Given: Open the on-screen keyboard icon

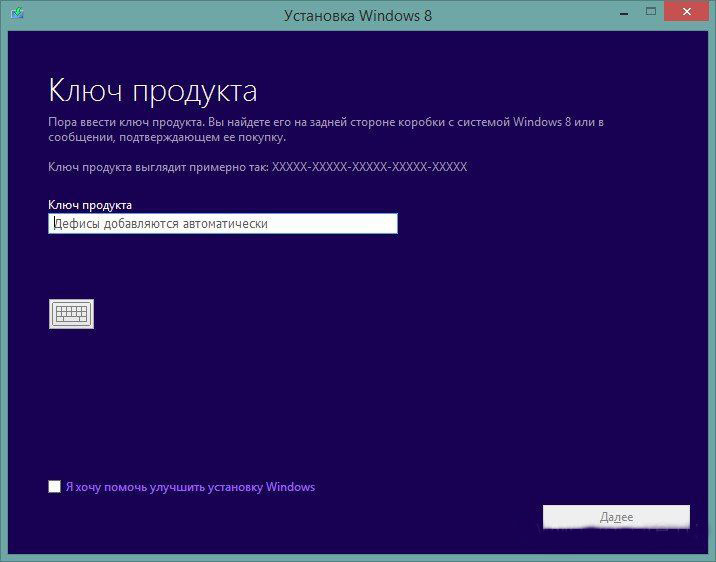Looking at the screenshot, I should pos(71,314).
